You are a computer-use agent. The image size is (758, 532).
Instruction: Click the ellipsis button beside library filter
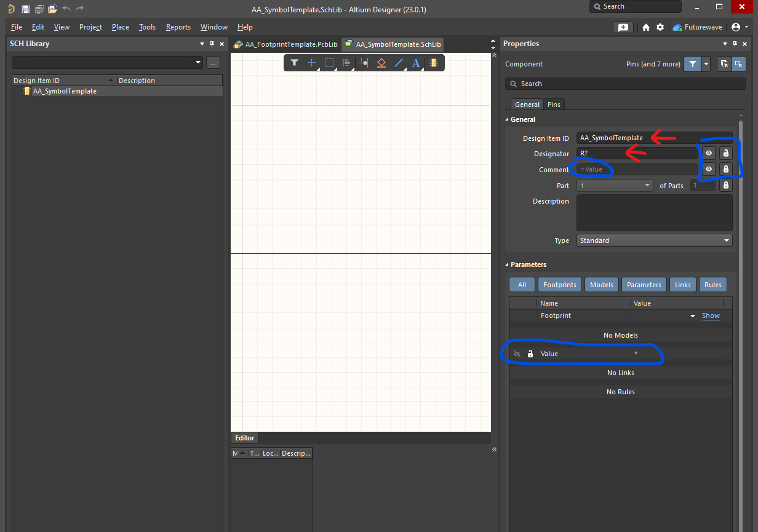point(213,62)
